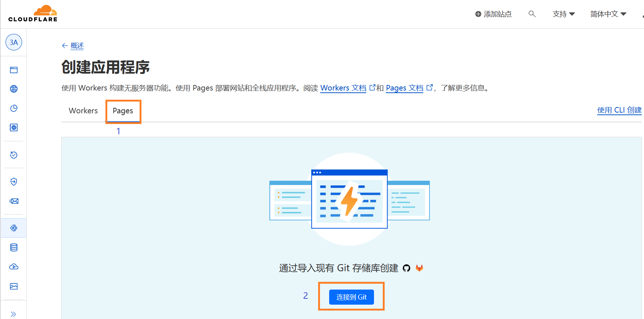
Task: Open the email routing envelope icon
Action: pos(14,201)
